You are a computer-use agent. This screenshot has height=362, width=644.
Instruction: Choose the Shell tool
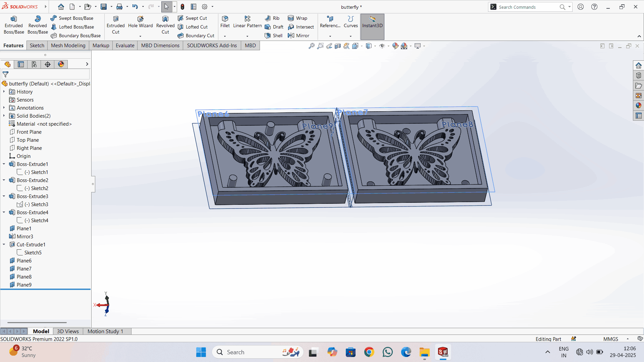pos(274,36)
